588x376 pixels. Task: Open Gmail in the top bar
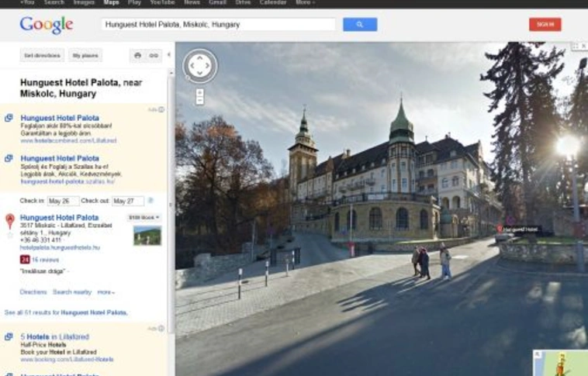(217, 2)
